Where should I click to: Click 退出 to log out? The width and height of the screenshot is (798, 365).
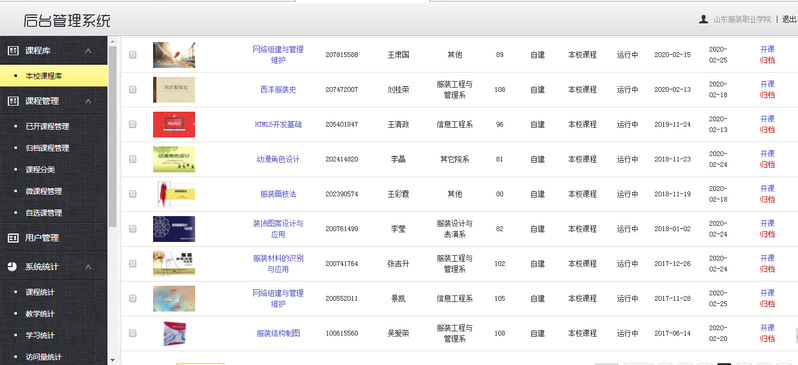click(x=789, y=19)
